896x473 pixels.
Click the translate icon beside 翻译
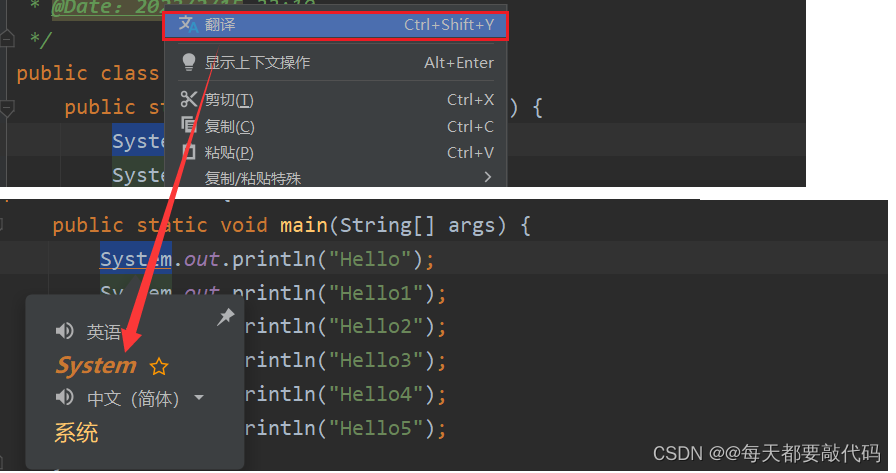pos(188,25)
